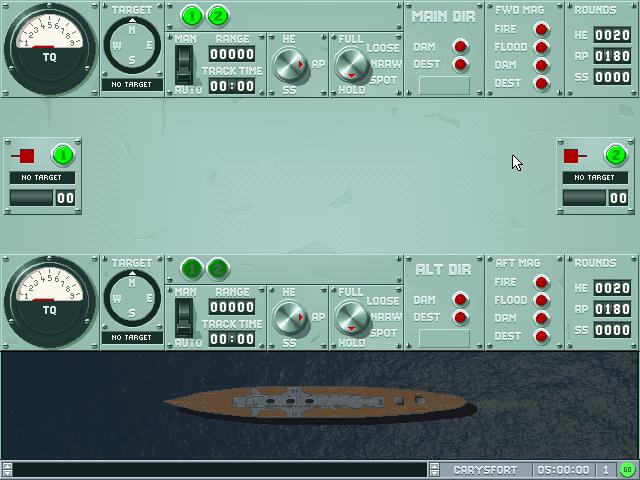
Task: Click turret 1 button in main director panel
Action: pos(192,15)
